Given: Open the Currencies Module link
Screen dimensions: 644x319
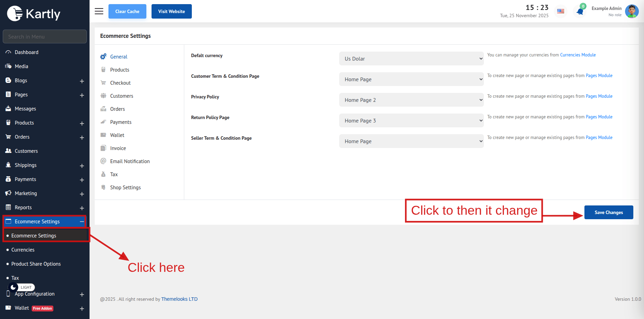Looking at the screenshot, I should click(x=578, y=55).
